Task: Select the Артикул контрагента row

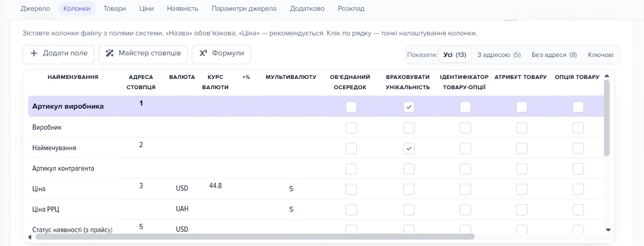Action: click(316, 168)
